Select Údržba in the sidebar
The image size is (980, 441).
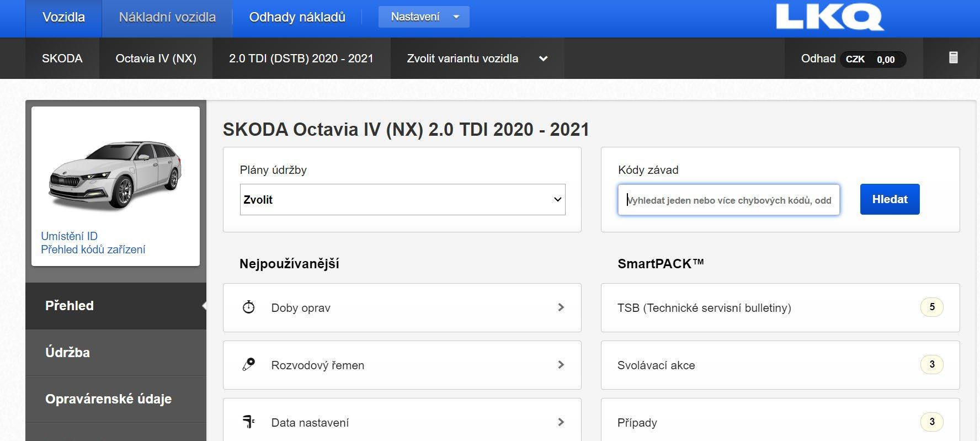click(116, 353)
